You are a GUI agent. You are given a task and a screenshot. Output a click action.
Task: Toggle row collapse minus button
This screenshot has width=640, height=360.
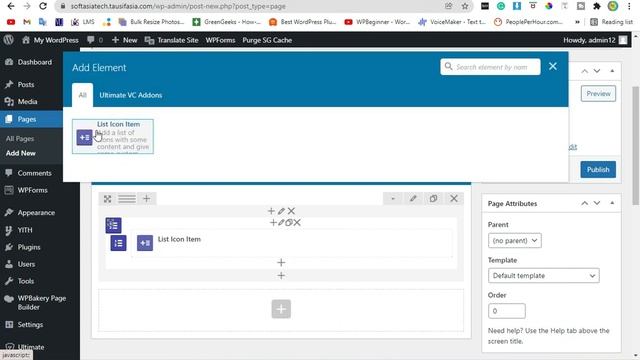click(x=393, y=199)
